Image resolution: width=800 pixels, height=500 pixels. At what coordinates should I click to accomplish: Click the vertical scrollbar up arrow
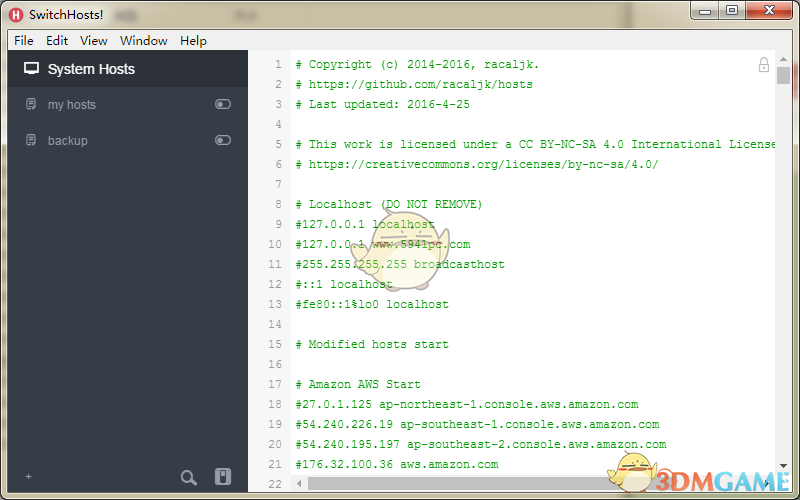(x=783, y=59)
